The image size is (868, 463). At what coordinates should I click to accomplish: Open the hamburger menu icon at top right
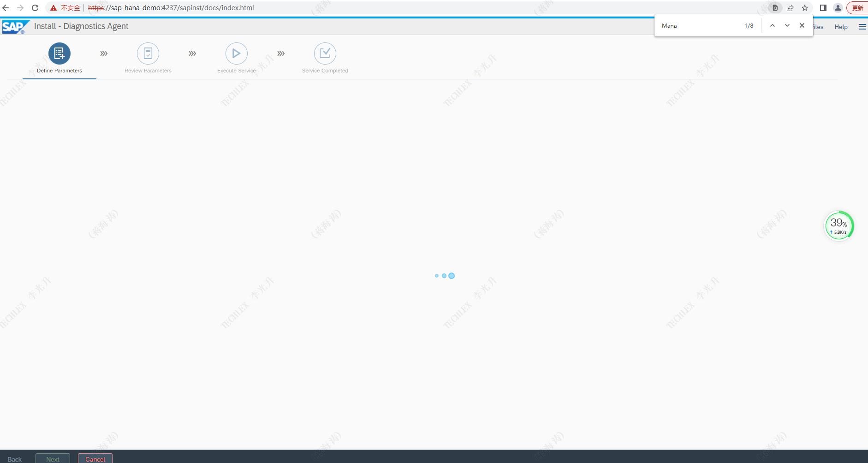(862, 27)
